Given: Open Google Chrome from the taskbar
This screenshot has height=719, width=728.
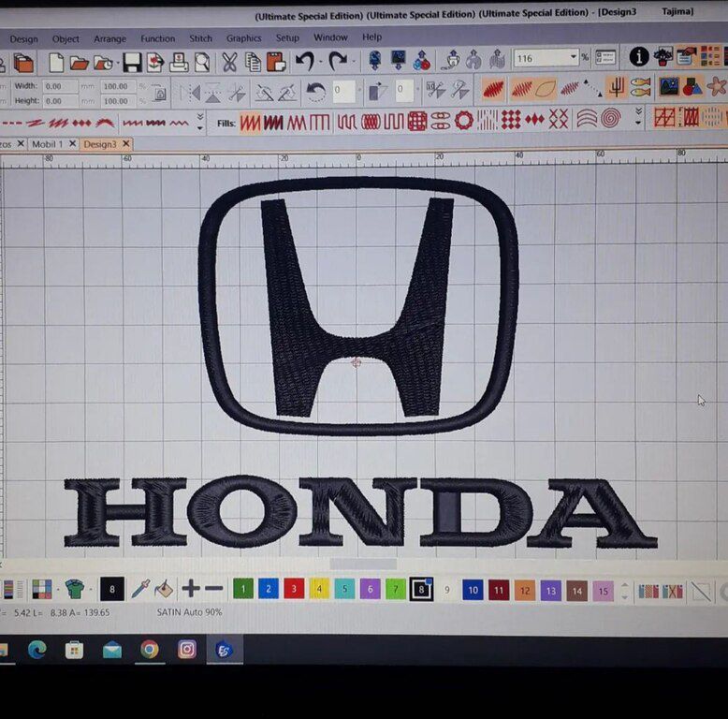Looking at the screenshot, I should point(150,649).
